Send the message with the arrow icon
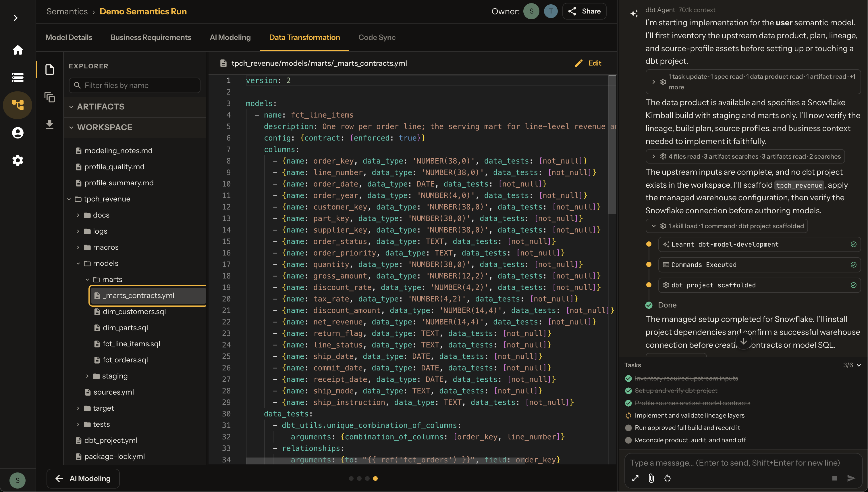Screen dimensions: 868x492 [851, 478]
